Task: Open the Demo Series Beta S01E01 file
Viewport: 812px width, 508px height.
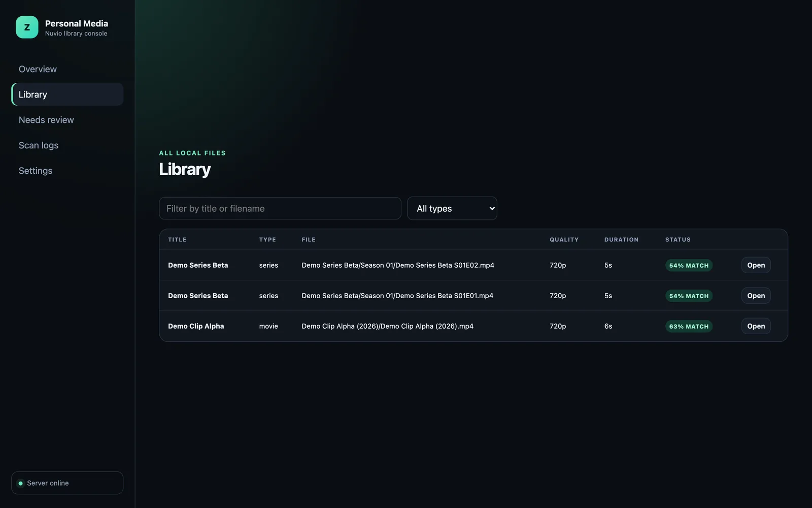Action: [756, 296]
